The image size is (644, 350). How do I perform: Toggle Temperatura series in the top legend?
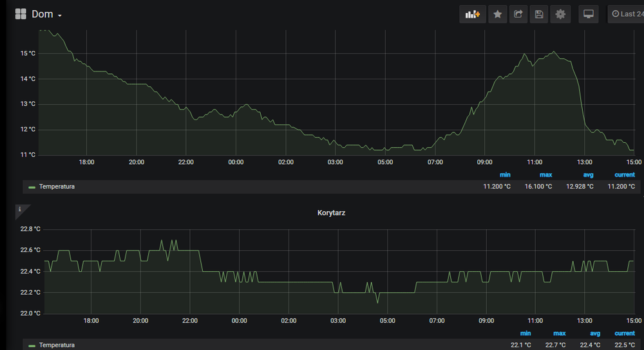57,187
